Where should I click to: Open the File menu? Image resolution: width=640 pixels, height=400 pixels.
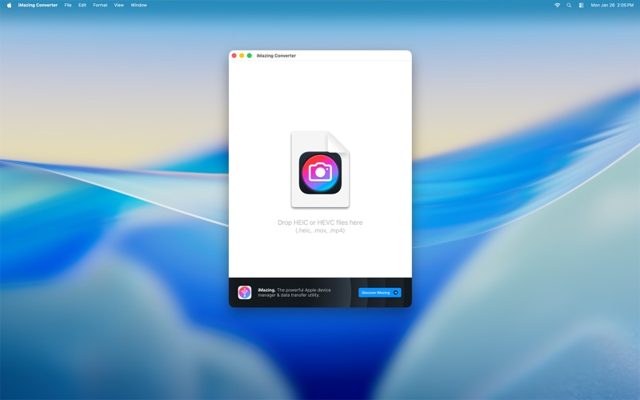tap(68, 5)
